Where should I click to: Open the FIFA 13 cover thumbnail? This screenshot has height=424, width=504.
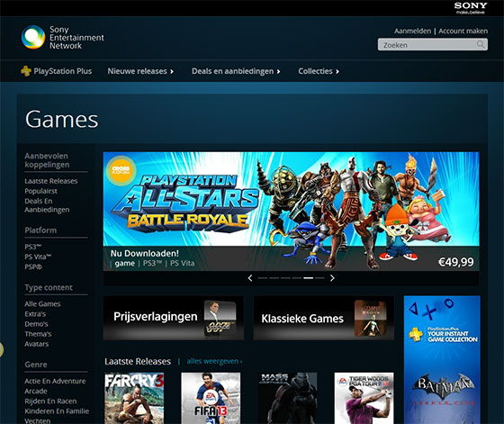(x=211, y=398)
